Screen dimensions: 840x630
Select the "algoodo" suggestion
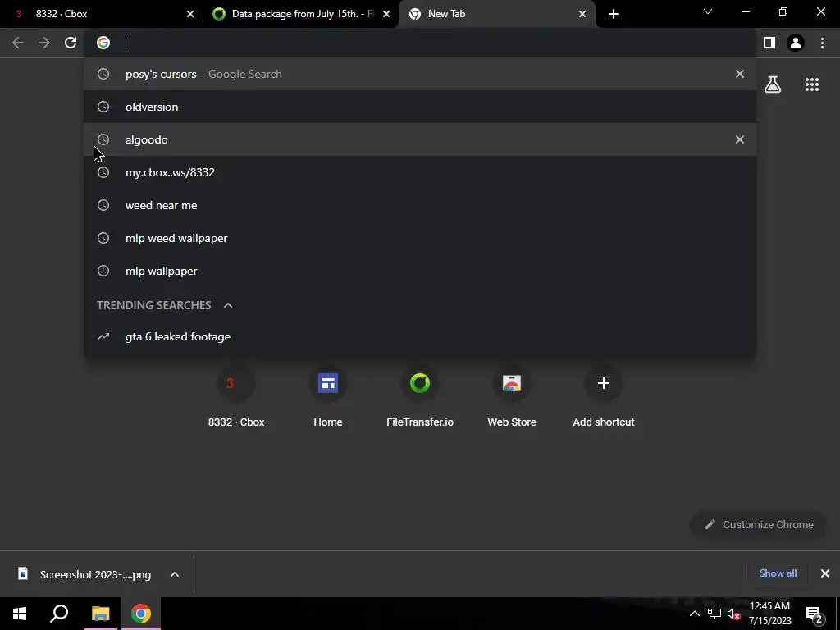click(x=420, y=139)
